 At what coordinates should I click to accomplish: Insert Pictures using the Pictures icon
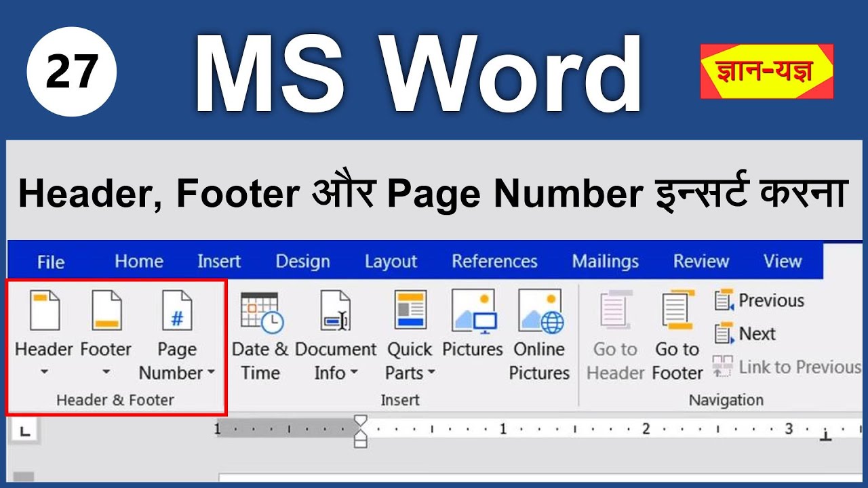pos(473,310)
